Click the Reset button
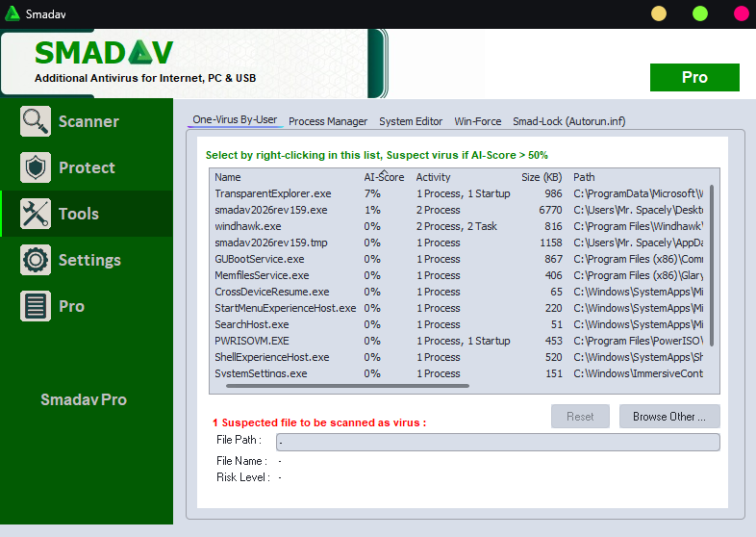Viewport: 756px width, 537px height. point(580,417)
